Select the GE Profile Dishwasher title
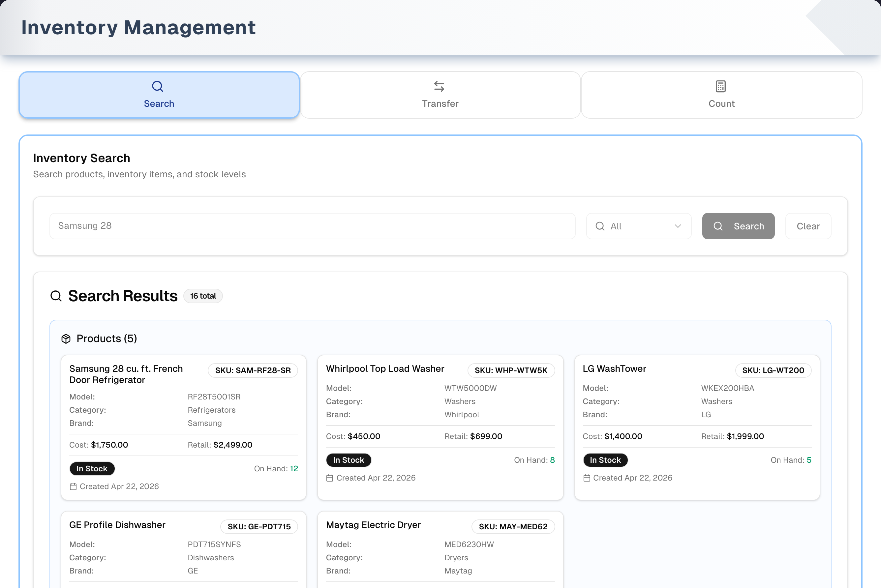881x588 pixels. (117, 525)
